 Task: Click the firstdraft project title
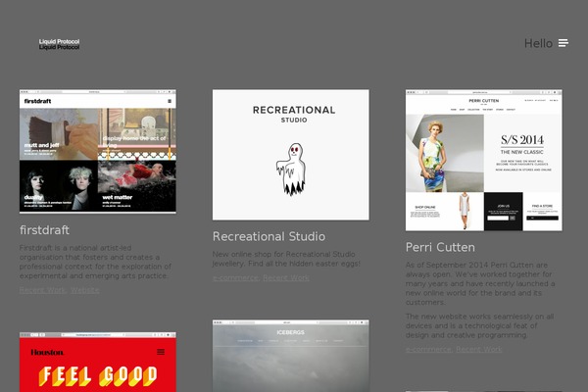pyautogui.click(x=44, y=230)
